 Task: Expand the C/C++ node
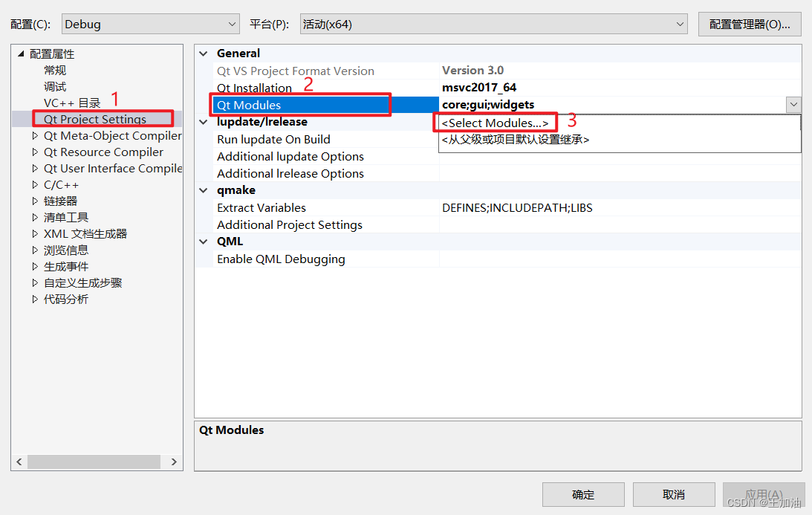click(35, 185)
